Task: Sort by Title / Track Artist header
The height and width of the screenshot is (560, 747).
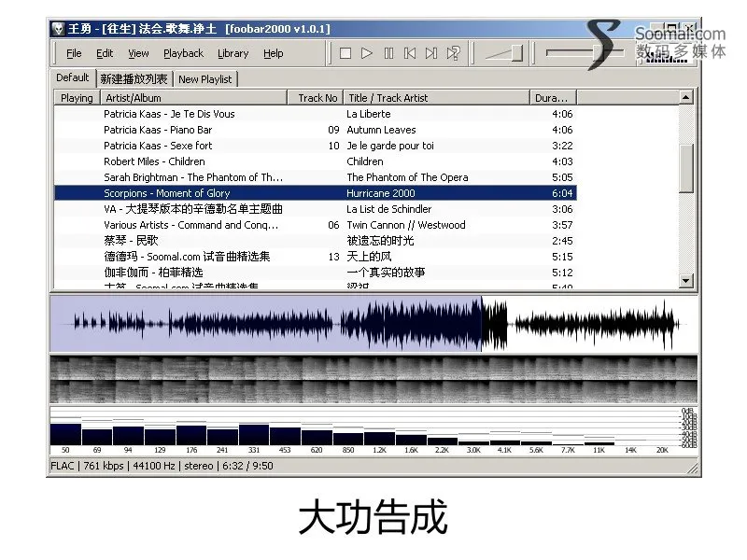Action: coord(437,98)
